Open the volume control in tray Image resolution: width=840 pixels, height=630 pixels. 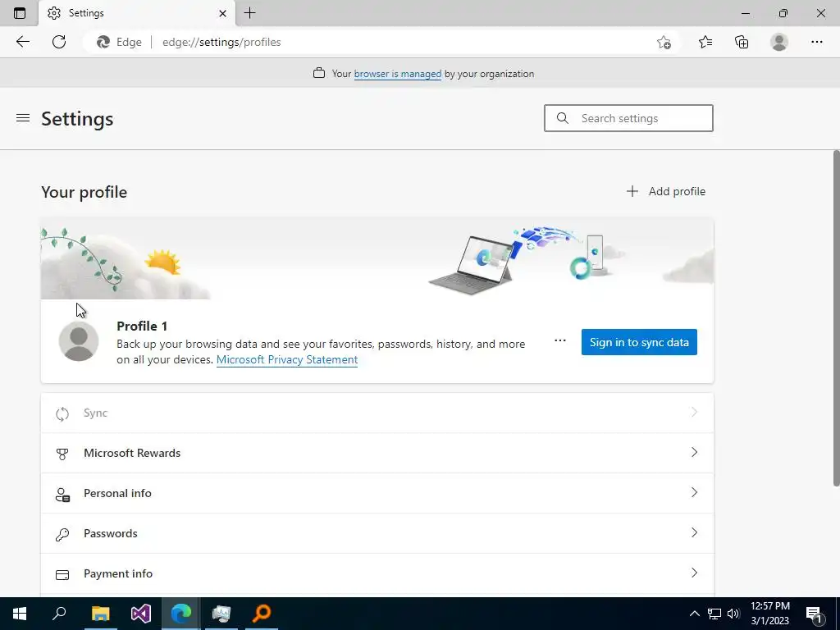(733, 614)
